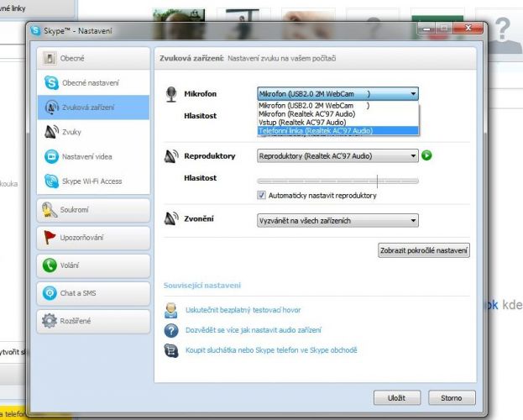Image resolution: width=523 pixels, height=420 pixels.
Task: Open Zvuky settings page
Action: (x=93, y=132)
